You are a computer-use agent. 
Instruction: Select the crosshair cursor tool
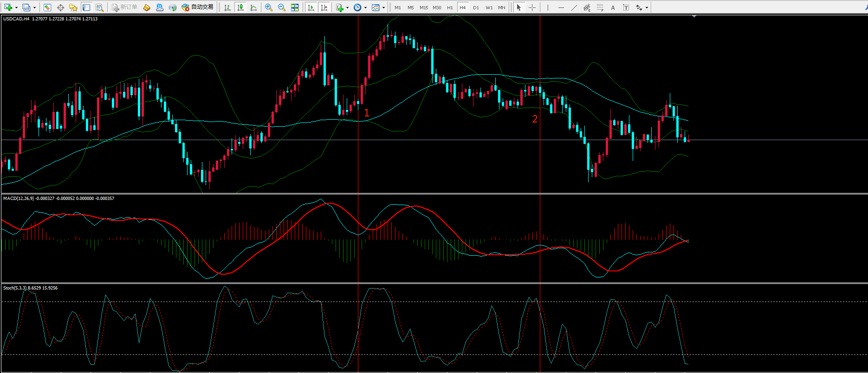(532, 7)
